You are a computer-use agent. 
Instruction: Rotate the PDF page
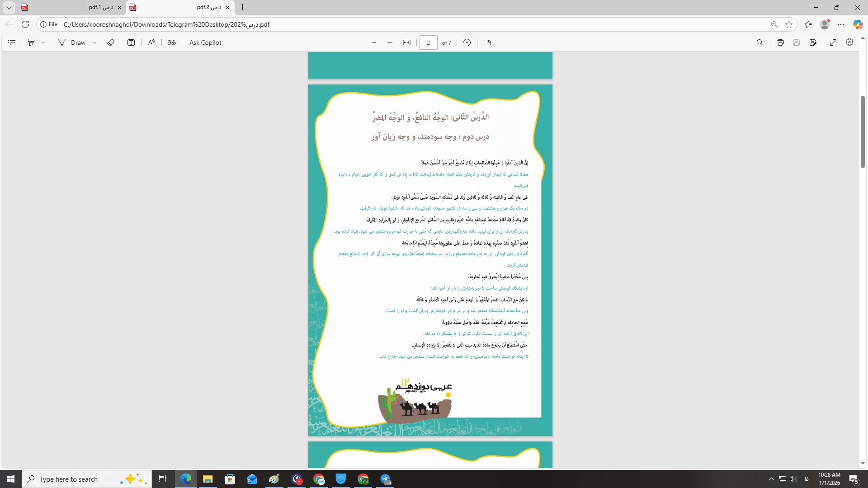pos(467,42)
